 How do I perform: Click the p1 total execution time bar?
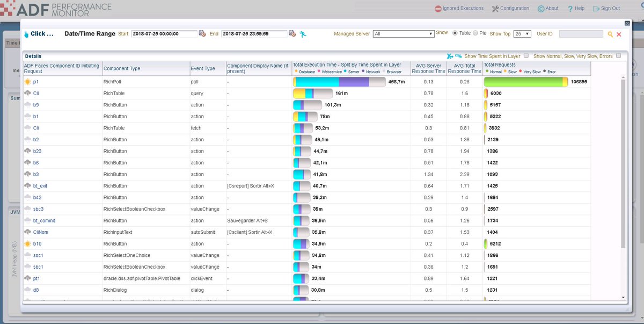click(x=339, y=82)
